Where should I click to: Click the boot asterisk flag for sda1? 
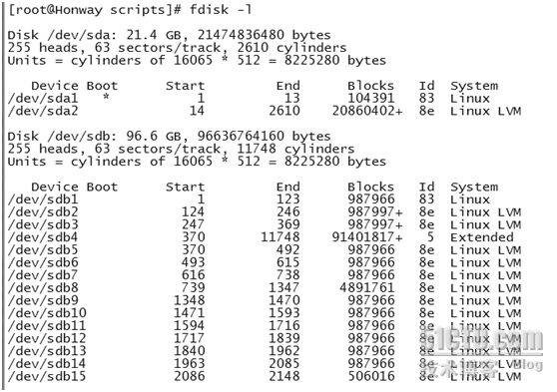[x=106, y=97]
